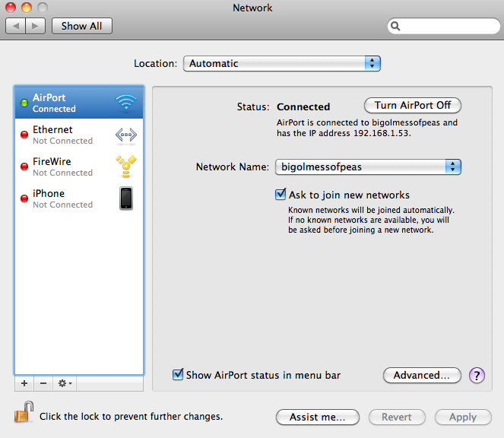Open the Network Name dropdown
504x438 pixels.
pyautogui.click(x=368, y=167)
